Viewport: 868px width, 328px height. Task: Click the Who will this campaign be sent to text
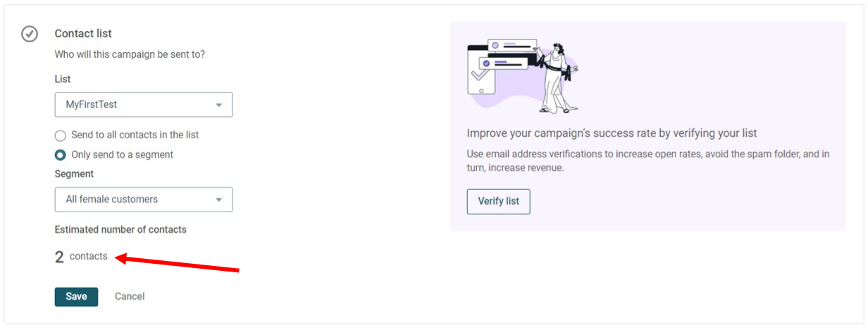pyautogui.click(x=130, y=54)
